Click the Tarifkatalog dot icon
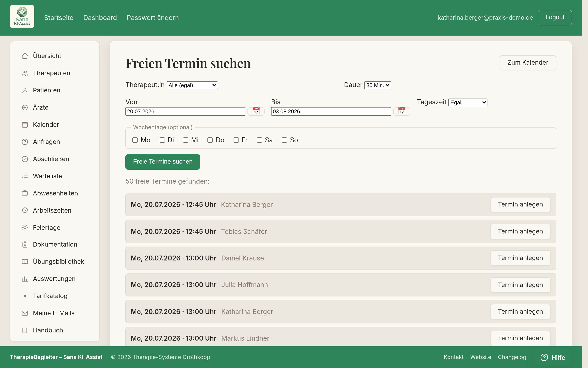588x368 pixels. point(25,296)
